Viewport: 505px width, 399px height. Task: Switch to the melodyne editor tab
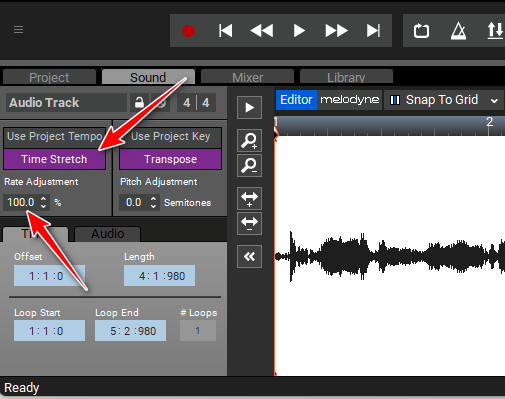pyautogui.click(x=350, y=100)
